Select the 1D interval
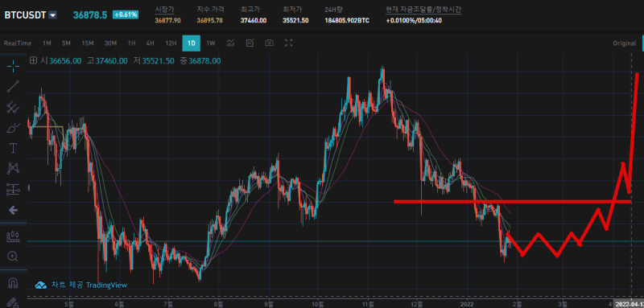This screenshot has width=644, height=308. pyautogui.click(x=192, y=43)
